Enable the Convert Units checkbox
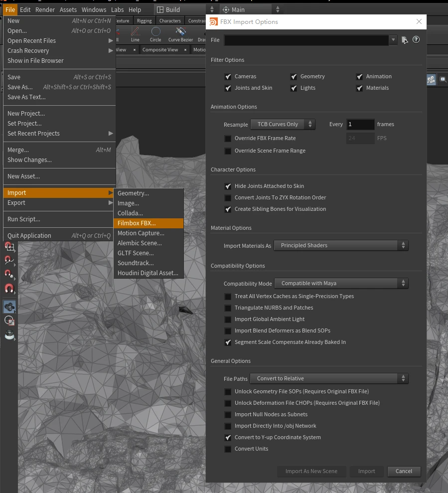448x493 pixels. click(x=228, y=449)
